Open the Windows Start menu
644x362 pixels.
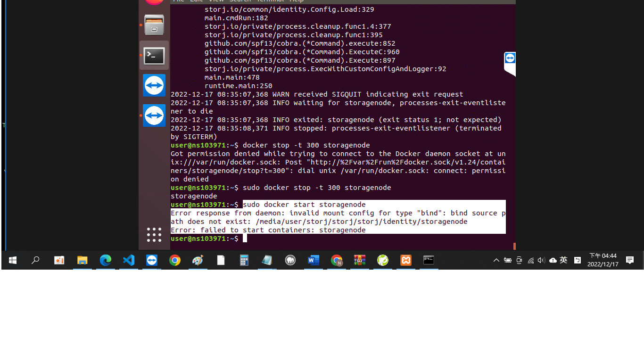click(x=13, y=260)
